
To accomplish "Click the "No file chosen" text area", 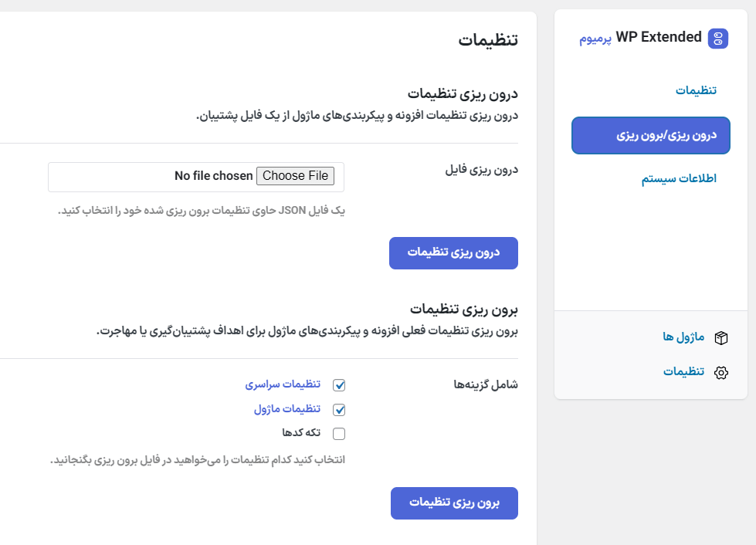I will pos(212,176).
